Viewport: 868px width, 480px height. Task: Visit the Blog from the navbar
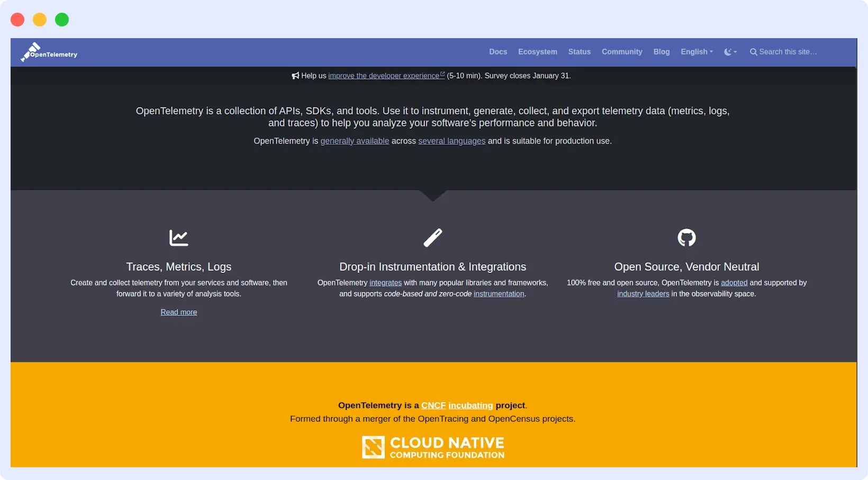661,52
